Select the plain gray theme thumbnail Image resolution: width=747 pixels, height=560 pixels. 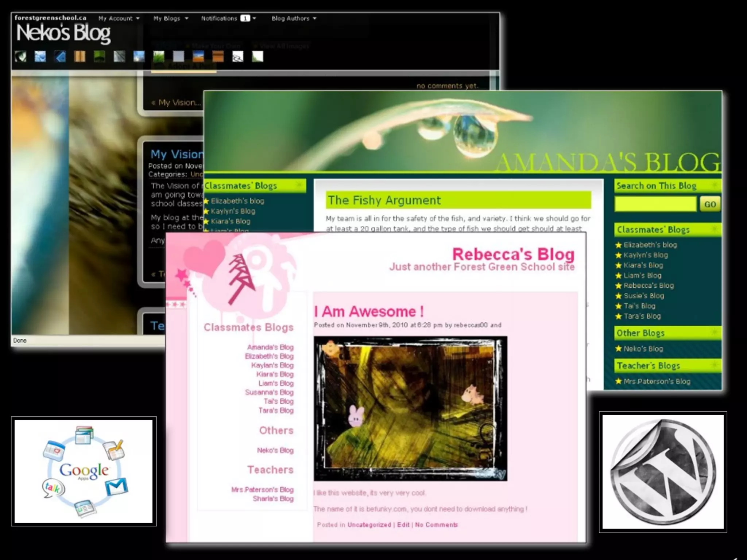coord(178,57)
